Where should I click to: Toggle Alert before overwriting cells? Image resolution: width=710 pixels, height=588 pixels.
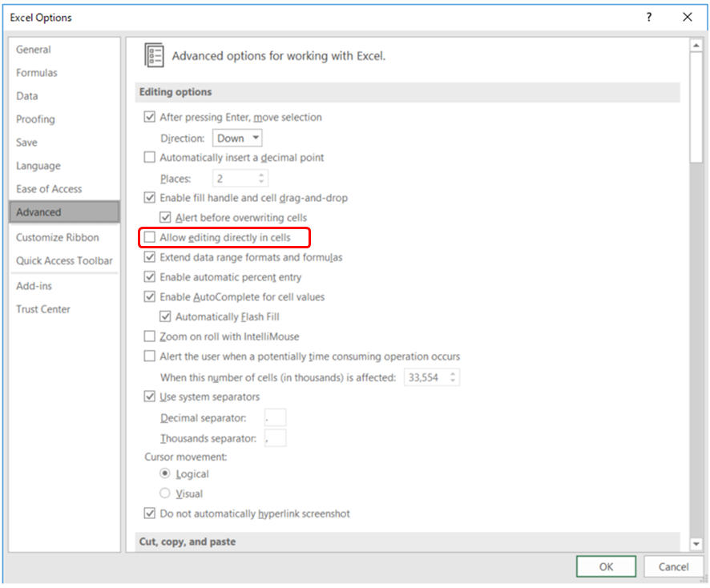165,217
